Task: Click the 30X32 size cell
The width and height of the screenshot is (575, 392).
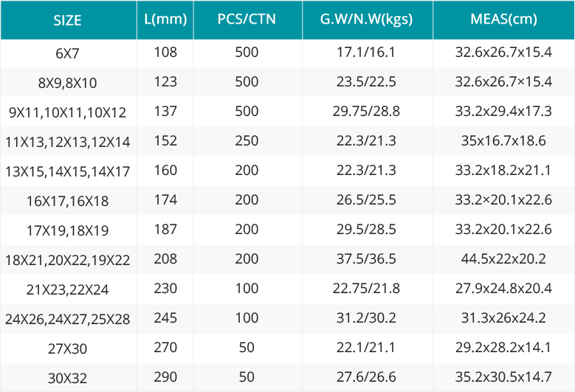Action: [x=67, y=378]
